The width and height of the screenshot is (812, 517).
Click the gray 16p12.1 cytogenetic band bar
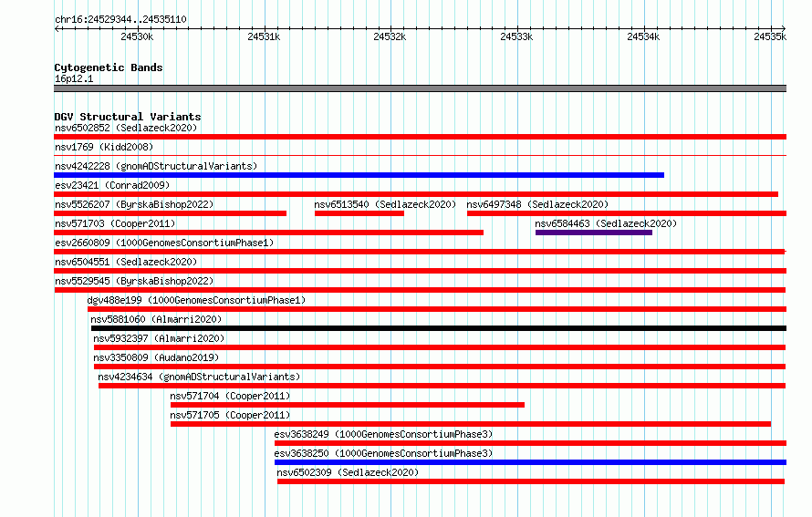point(420,88)
